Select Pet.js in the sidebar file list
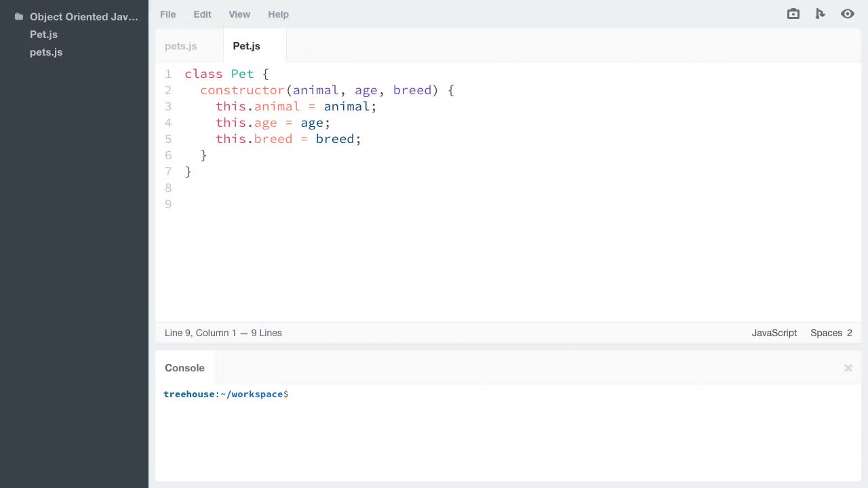868x488 pixels. coord(43,35)
